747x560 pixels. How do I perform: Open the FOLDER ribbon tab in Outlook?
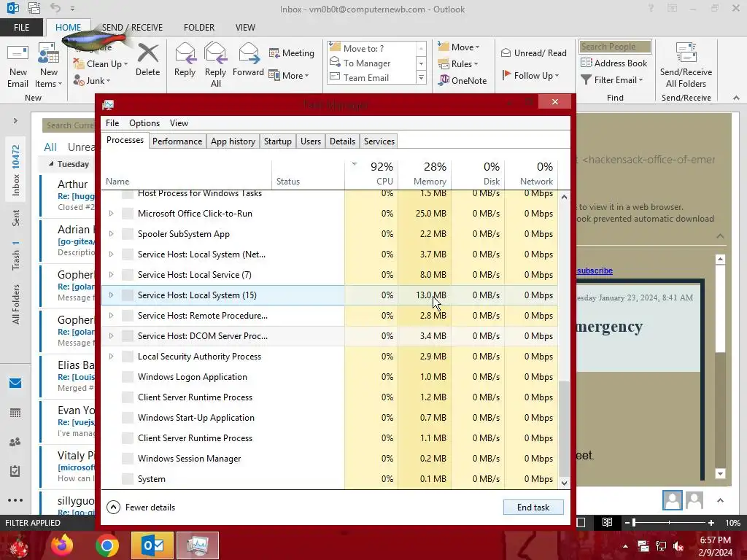click(x=199, y=28)
